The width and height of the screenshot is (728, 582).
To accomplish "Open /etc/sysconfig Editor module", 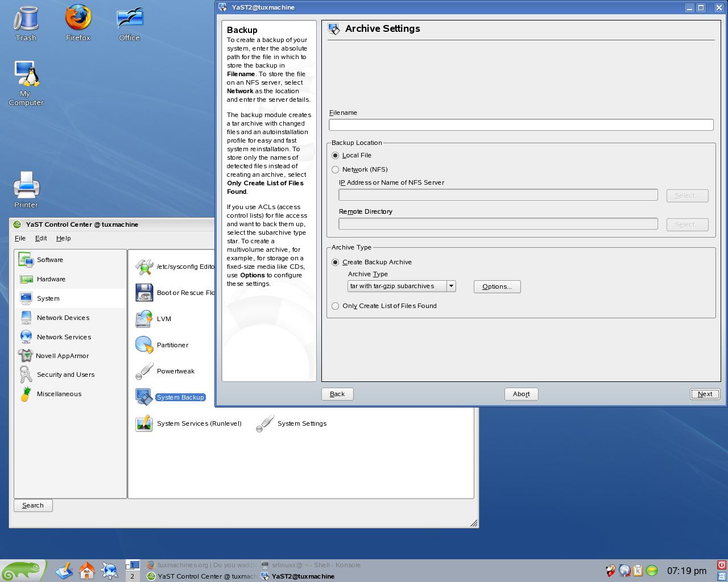I will (x=175, y=266).
